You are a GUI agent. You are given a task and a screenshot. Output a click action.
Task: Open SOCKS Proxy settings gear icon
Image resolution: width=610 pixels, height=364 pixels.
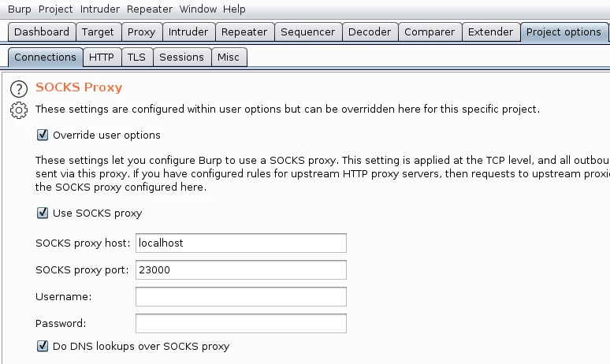[x=19, y=110]
